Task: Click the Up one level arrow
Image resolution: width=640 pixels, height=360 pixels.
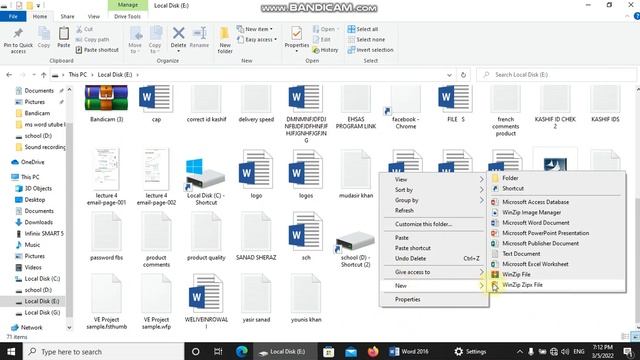Action: (43, 75)
